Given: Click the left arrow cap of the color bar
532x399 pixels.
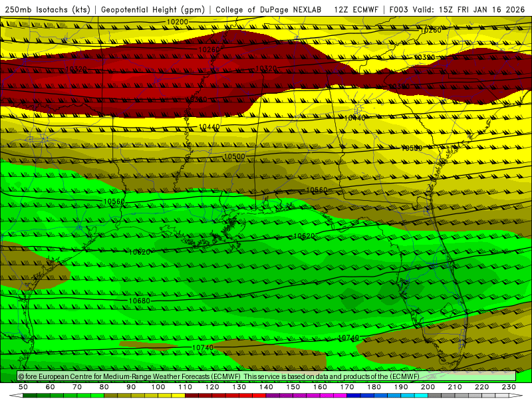Looking at the screenshot, I should tap(16, 396).
